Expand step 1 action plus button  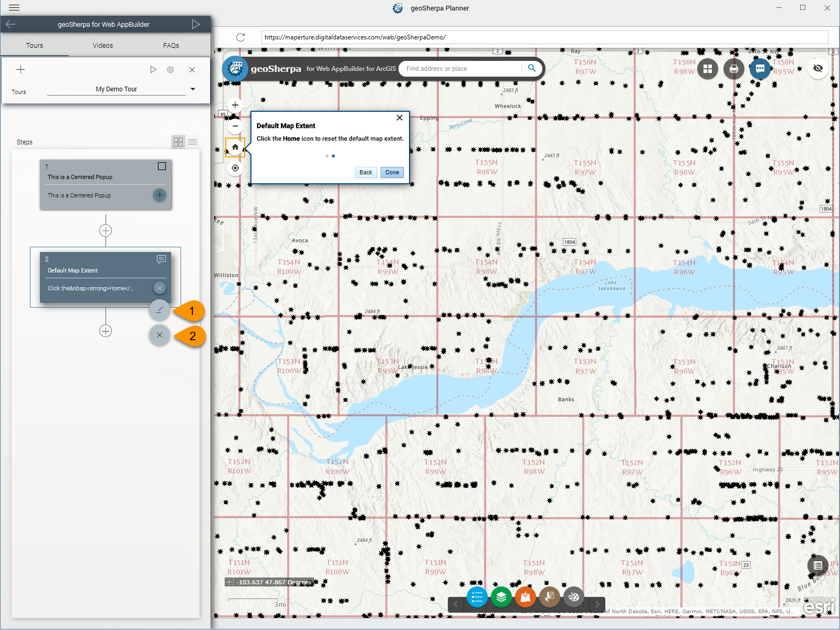(x=160, y=195)
